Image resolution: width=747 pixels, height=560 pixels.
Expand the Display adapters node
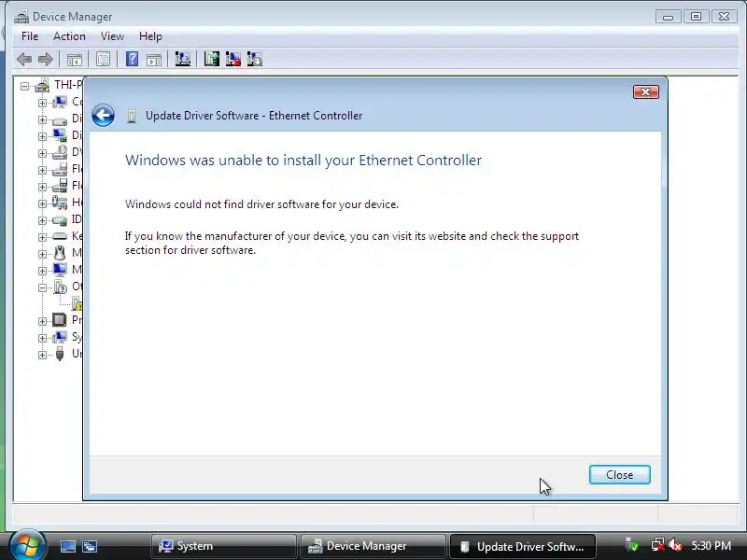tap(42, 136)
